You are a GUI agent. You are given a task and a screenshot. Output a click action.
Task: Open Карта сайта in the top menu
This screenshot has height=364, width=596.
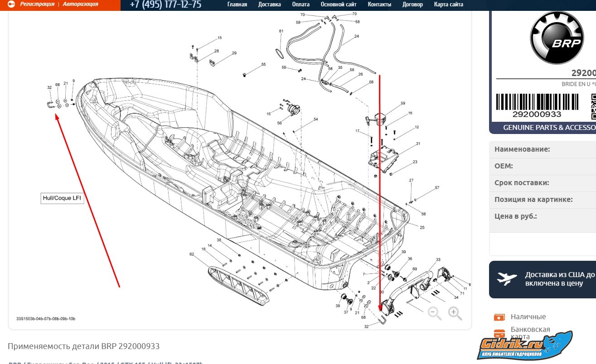point(448,5)
